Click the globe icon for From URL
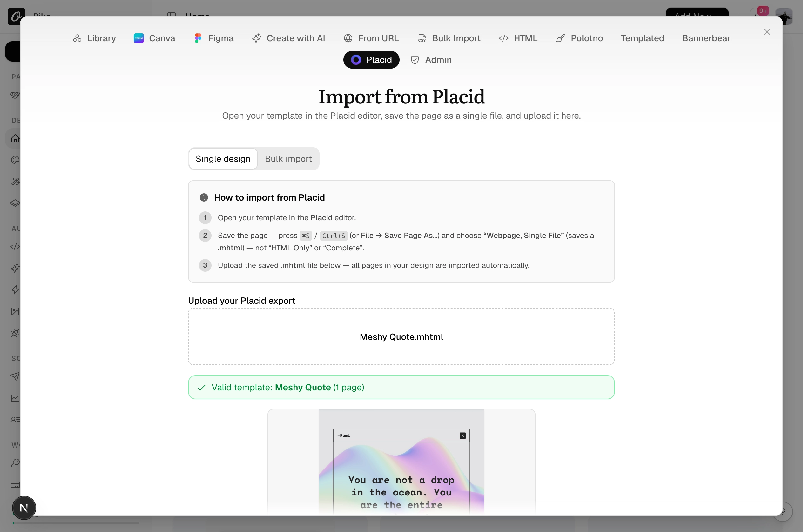803x532 pixels. coord(348,38)
